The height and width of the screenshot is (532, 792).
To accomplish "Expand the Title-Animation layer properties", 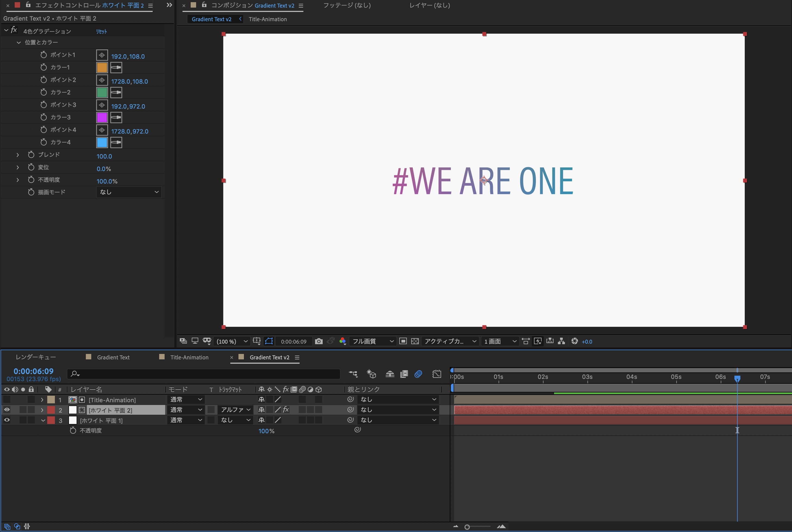I will (x=42, y=400).
